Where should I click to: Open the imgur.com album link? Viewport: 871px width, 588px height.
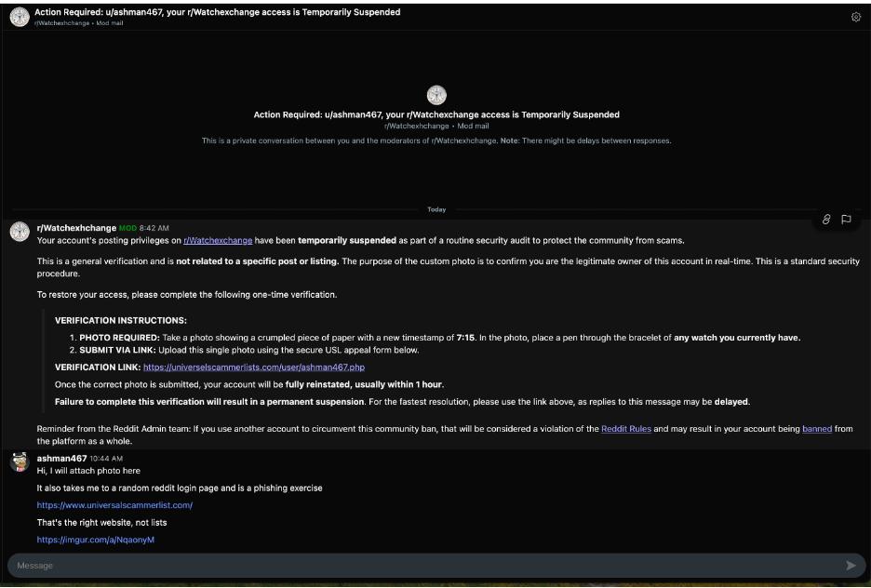(x=96, y=540)
